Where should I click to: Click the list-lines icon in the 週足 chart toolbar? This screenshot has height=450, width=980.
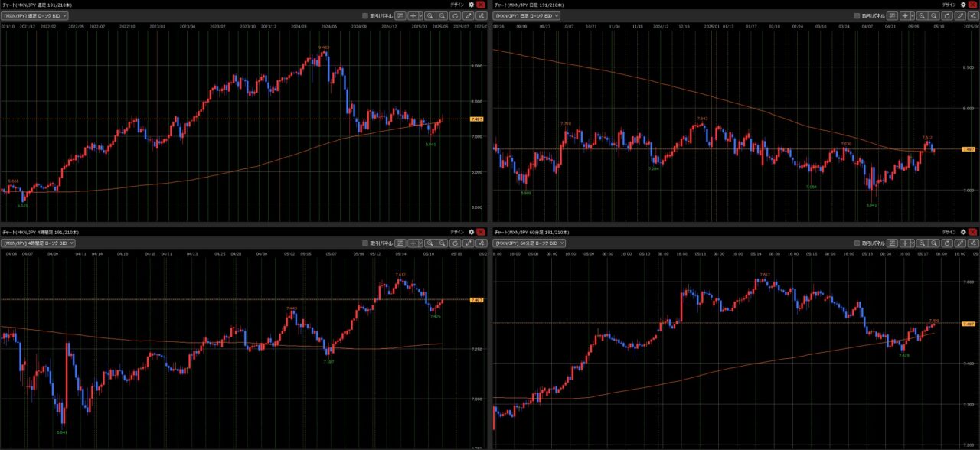coord(400,15)
